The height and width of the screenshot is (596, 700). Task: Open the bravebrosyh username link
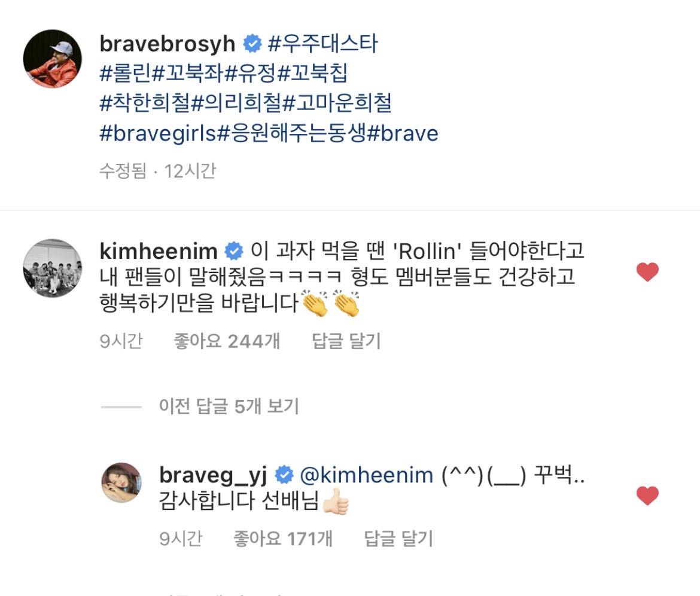(168, 44)
